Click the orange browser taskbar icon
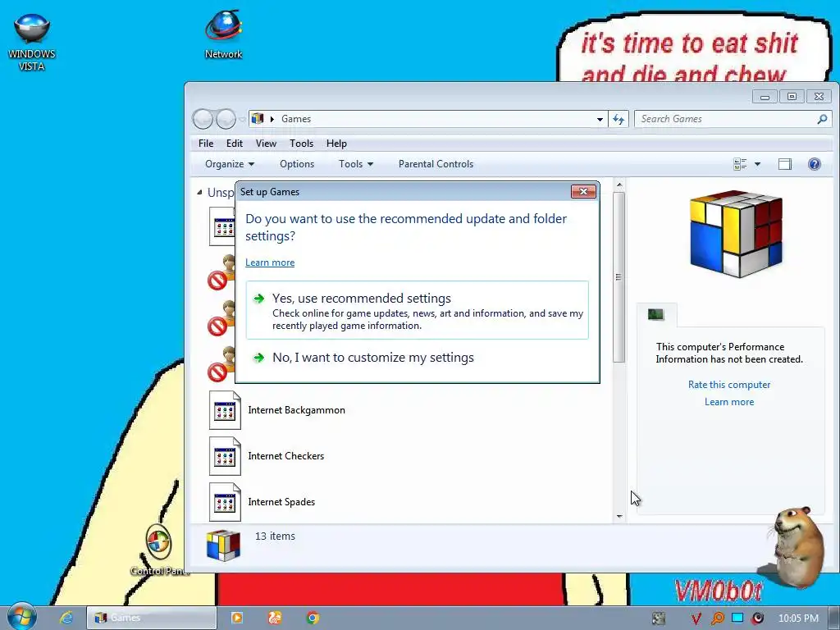Screen dimensions: 840x630 point(275,618)
